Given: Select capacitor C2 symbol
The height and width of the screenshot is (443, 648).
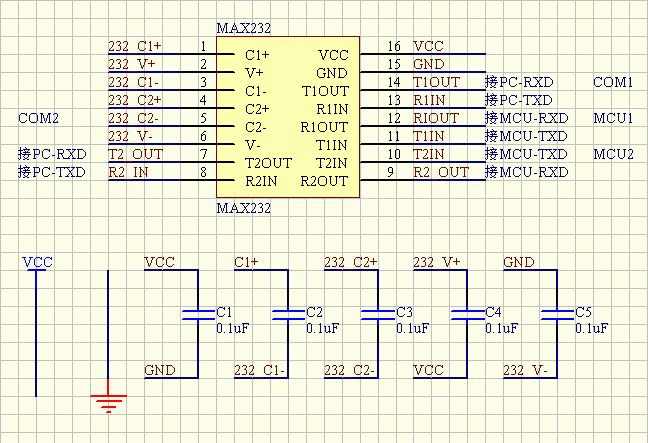Looking at the screenshot, I should (288, 315).
